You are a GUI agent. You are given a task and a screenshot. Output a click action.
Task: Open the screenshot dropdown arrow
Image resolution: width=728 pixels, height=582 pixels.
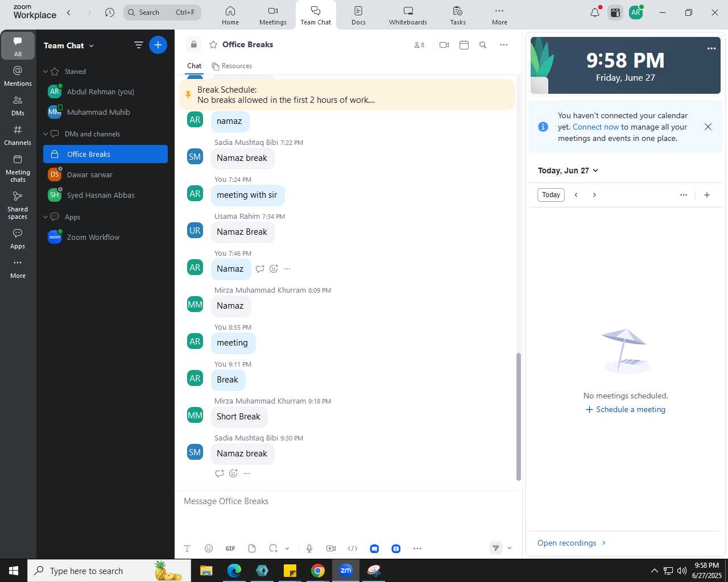tap(287, 548)
